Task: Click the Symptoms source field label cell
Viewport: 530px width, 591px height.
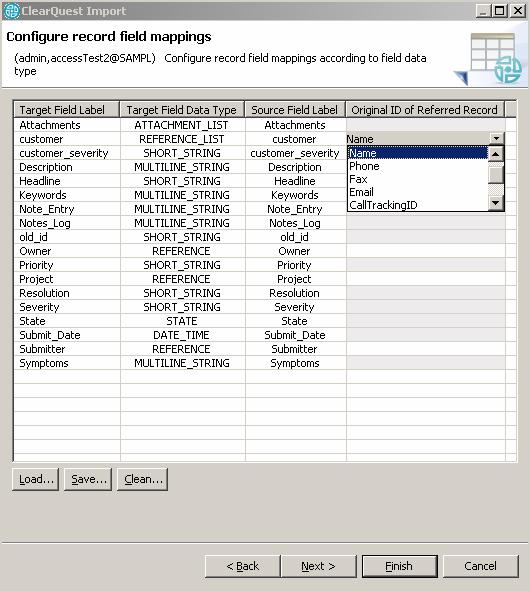Action: pos(296,363)
